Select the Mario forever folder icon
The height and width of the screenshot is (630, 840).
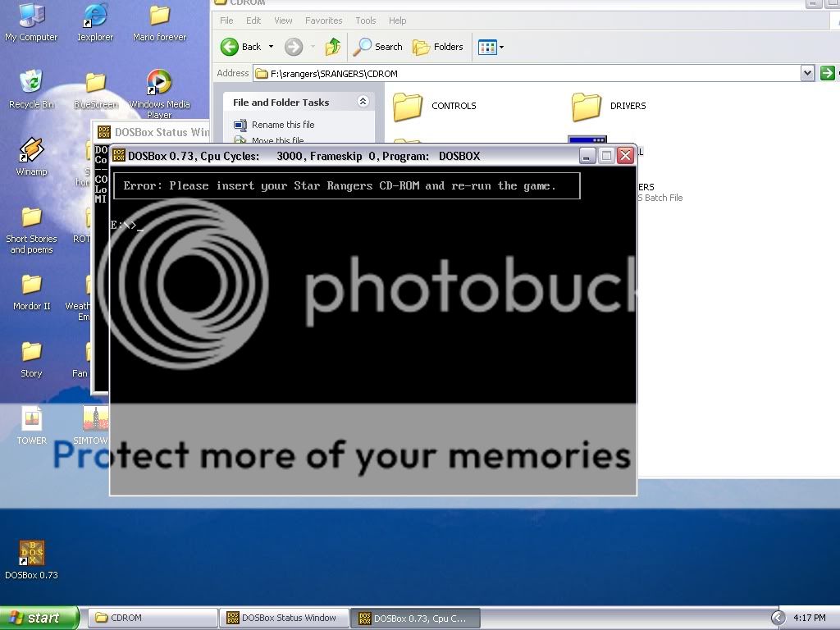(x=160, y=21)
